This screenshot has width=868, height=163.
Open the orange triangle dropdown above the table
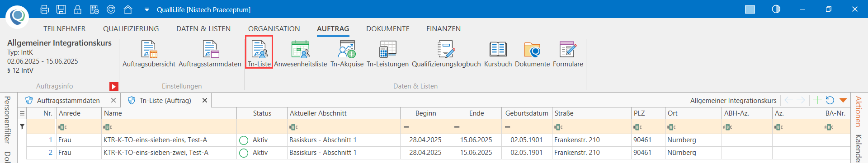click(x=843, y=100)
